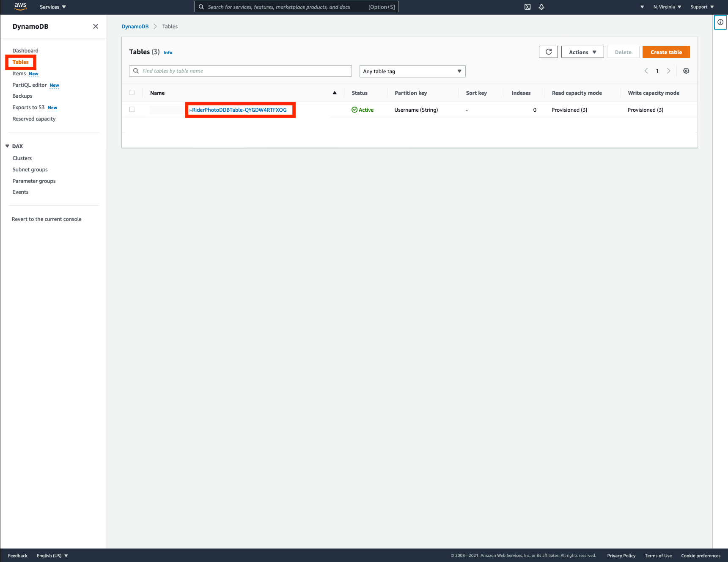728x562 pixels.
Task: Open the Services menu
Action: (x=53, y=7)
